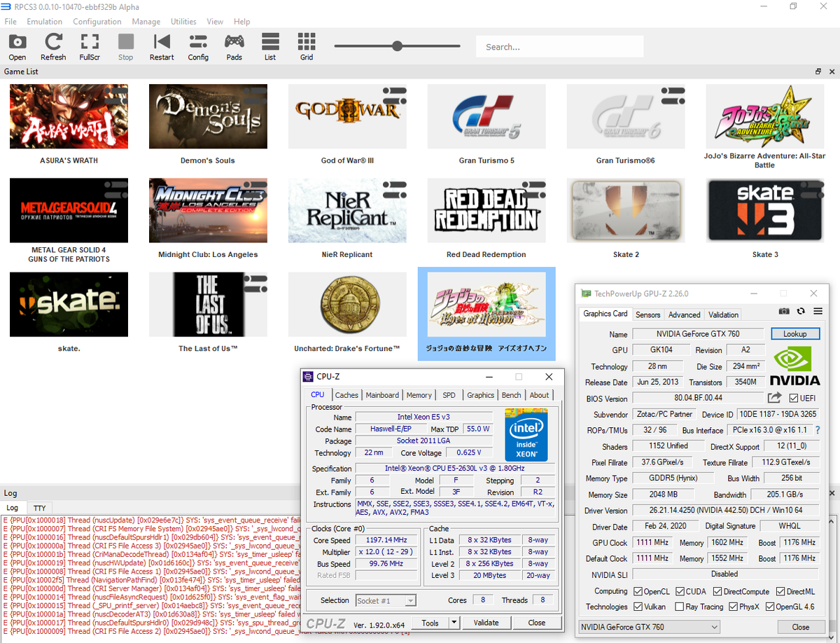Viewport: 840px width, 643px height.
Task: Open the File menu
Action: [x=10, y=22]
